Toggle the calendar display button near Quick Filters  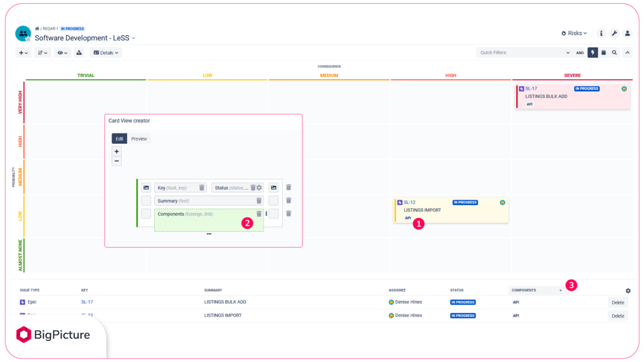pos(603,52)
